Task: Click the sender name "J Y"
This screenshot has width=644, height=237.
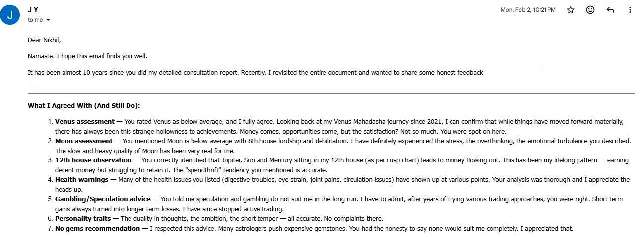Action: (x=33, y=10)
